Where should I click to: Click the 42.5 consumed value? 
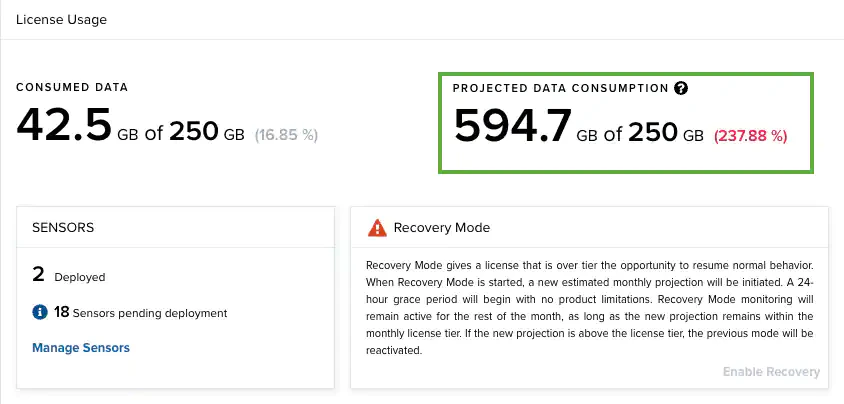(x=64, y=128)
